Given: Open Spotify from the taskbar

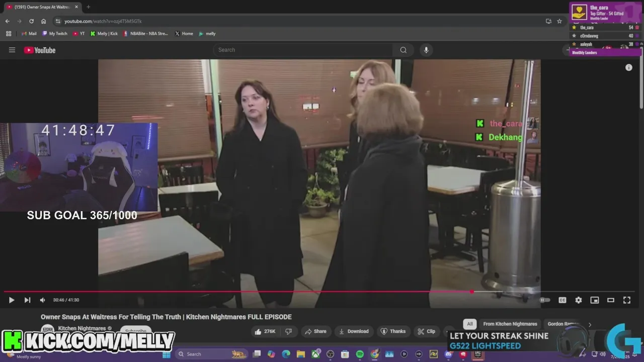Looking at the screenshot, I should coord(360,354).
